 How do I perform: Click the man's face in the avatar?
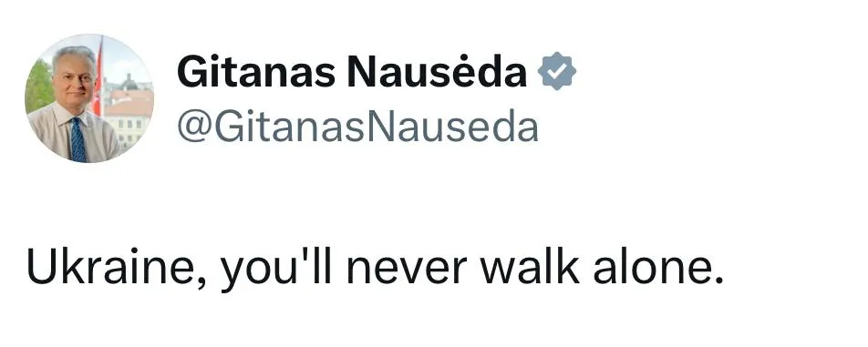coord(74,82)
